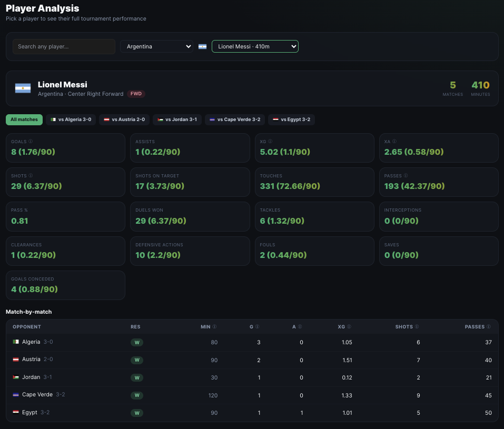This screenshot has height=429, width=504.
Task: Click the Jordan opponent name in table
Action: pos(31,377)
